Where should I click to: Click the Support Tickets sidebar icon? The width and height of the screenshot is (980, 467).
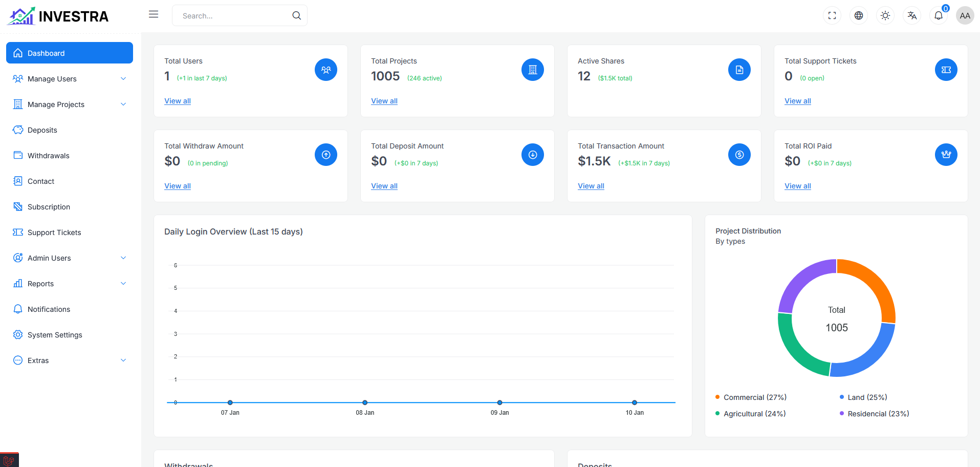[18, 232]
